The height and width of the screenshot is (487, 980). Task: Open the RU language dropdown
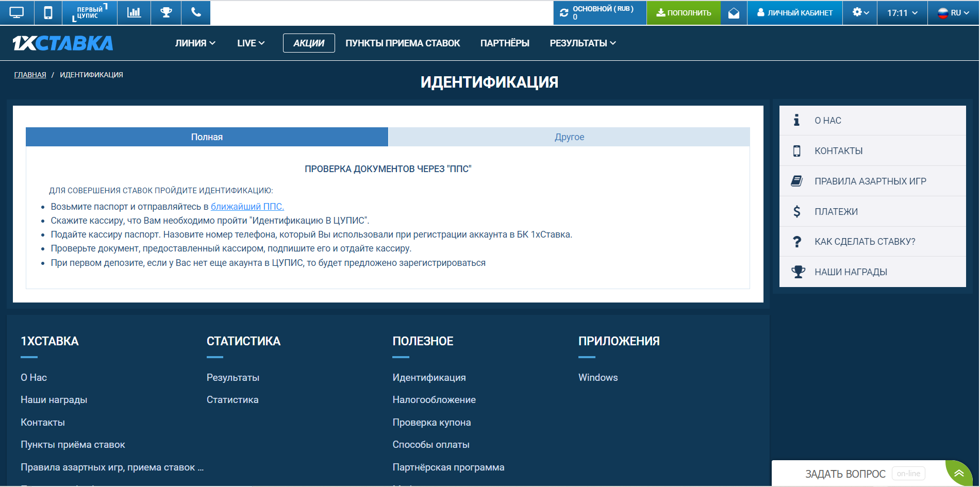[953, 13]
